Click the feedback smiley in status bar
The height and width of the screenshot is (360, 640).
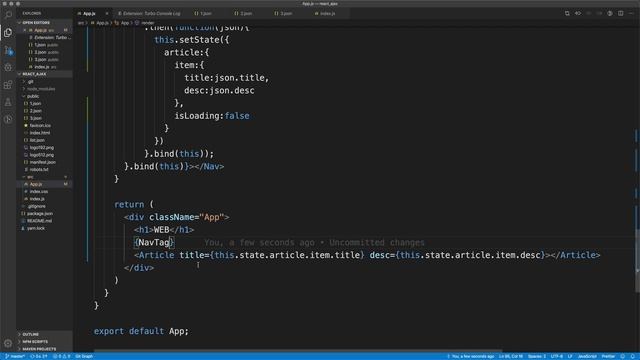(623, 356)
